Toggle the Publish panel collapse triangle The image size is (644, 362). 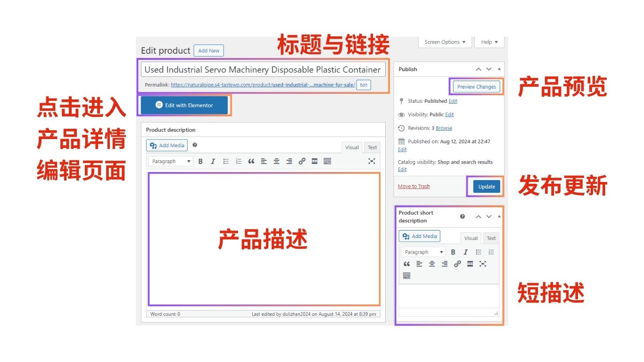[499, 69]
